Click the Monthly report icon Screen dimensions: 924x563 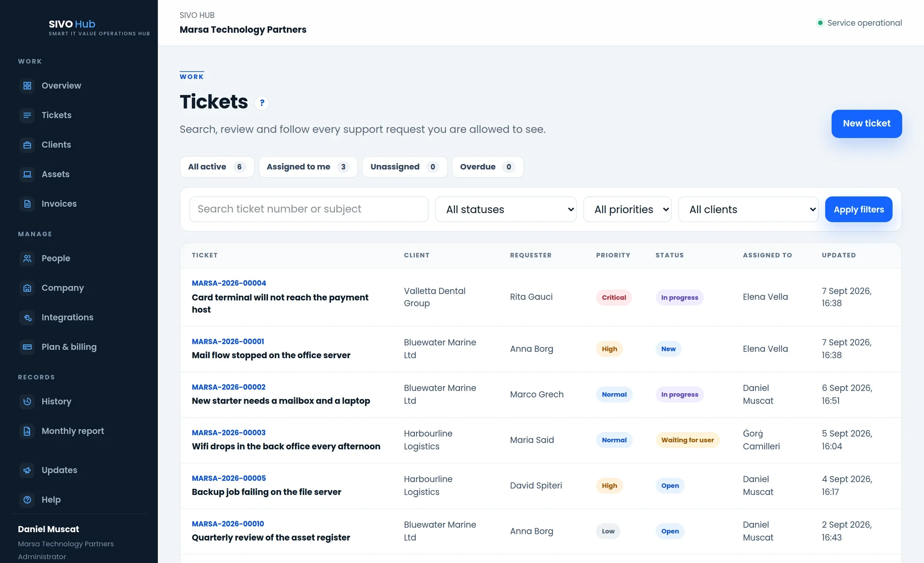(x=27, y=431)
